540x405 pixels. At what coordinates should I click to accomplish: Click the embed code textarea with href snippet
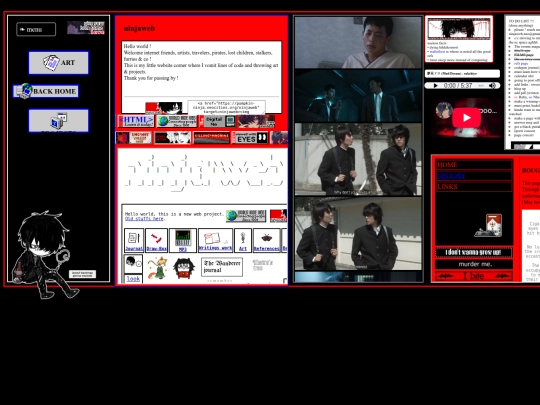[x=226, y=107]
